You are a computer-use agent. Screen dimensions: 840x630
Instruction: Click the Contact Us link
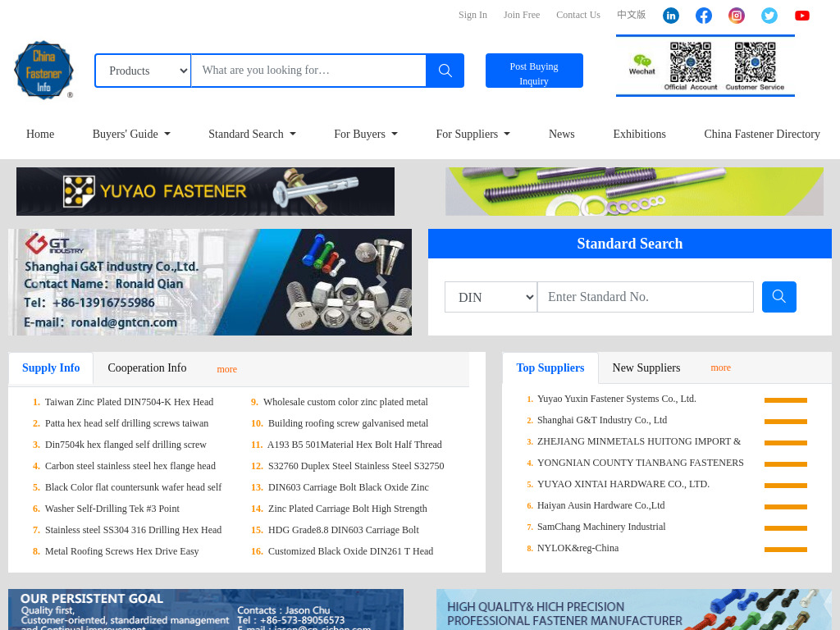pyautogui.click(x=578, y=15)
